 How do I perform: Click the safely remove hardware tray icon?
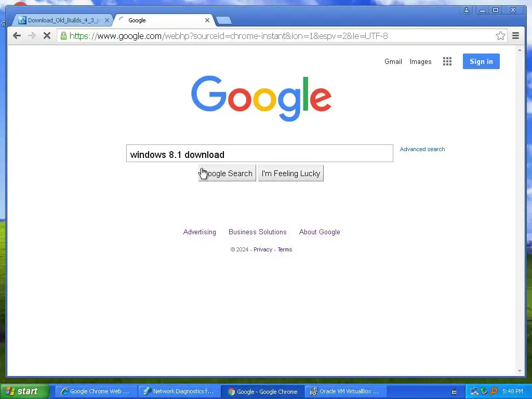[x=484, y=391]
